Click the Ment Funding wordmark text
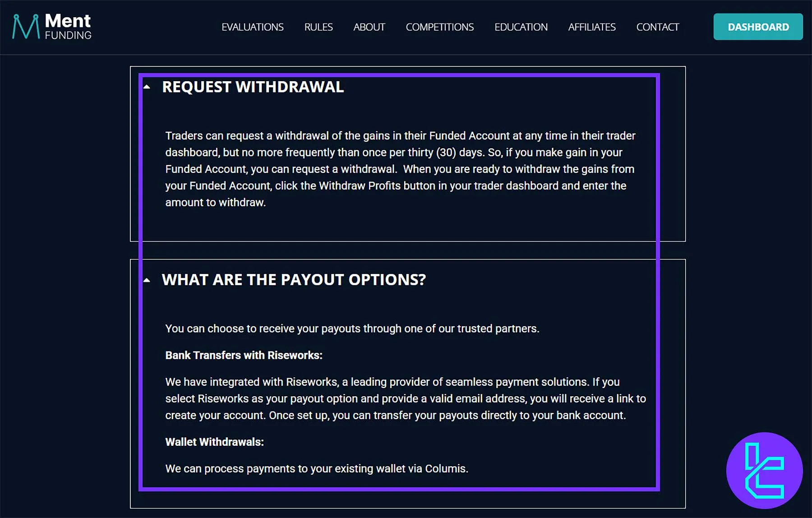The image size is (812, 518). [68, 27]
